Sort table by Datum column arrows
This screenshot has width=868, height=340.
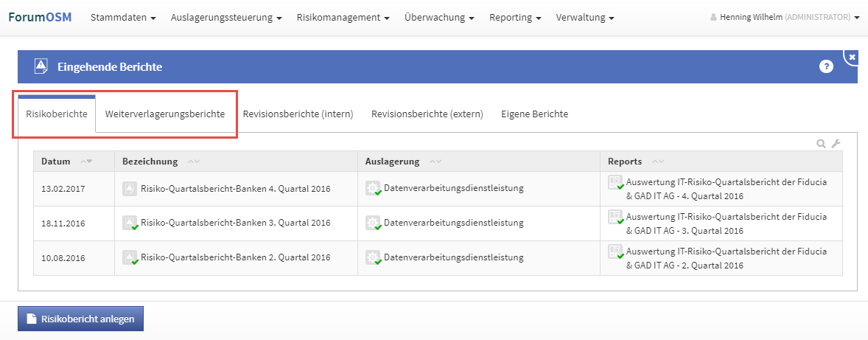(x=86, y=162)
